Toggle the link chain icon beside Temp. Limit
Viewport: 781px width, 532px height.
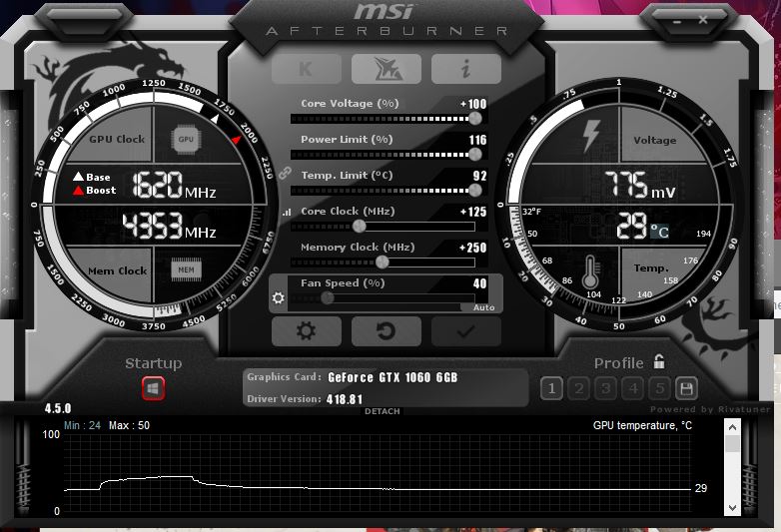(x=285, y=174)
